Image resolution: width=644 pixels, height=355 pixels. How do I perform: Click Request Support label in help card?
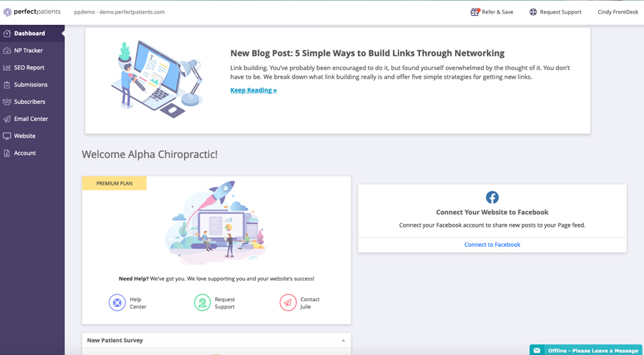(225, 303)
